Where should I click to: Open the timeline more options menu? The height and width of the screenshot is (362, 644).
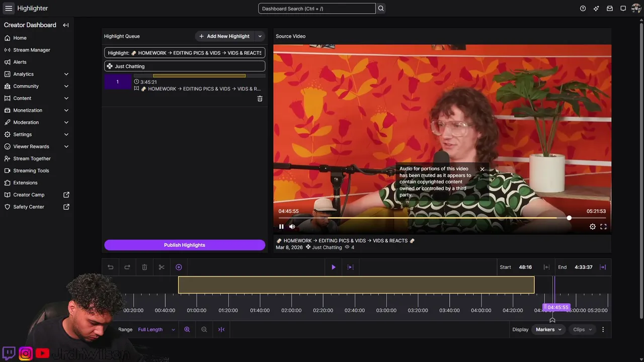pos(603,329)
